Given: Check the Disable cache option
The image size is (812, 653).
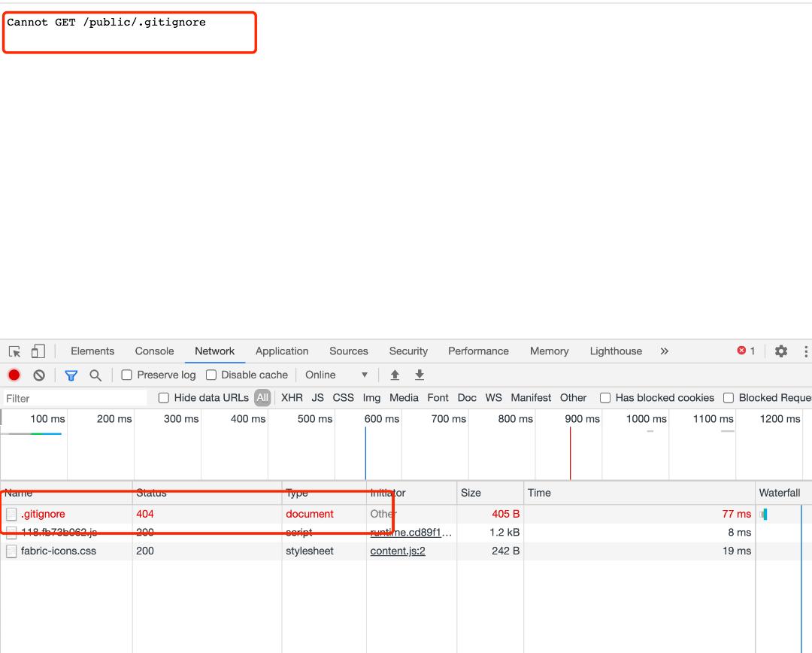Looking at the screenshot, I should [211, 375].
